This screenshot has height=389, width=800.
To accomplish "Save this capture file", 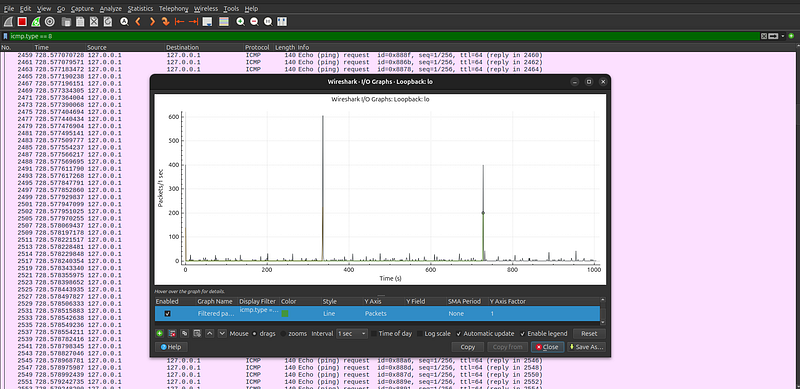I will [80, 21].
